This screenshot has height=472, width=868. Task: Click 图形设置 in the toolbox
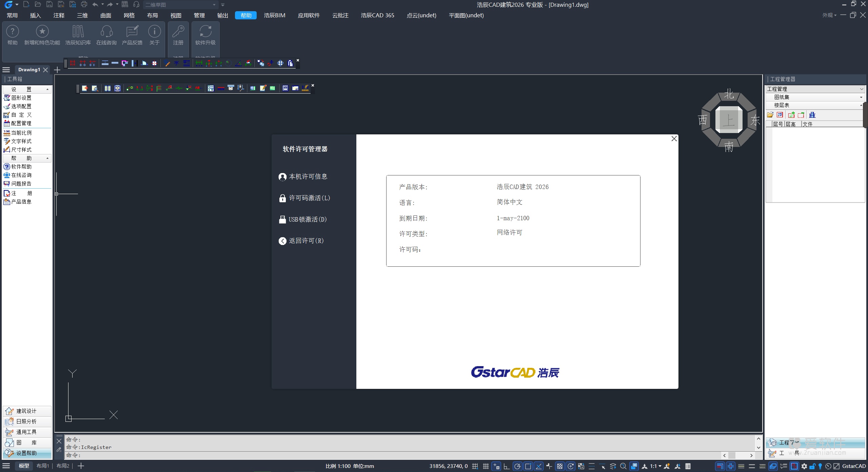tap(21, 98)
